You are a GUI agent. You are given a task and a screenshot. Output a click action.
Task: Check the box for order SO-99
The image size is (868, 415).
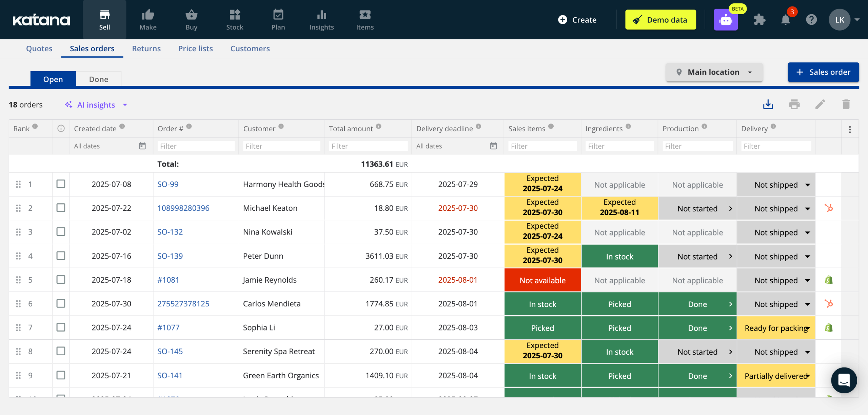tap(61, 184)
